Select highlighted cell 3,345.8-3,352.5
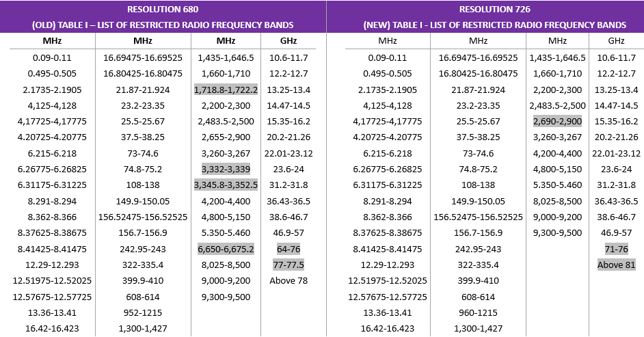This screenshot has width=644, height=337. pyautogui.click(x=226, y=185)
